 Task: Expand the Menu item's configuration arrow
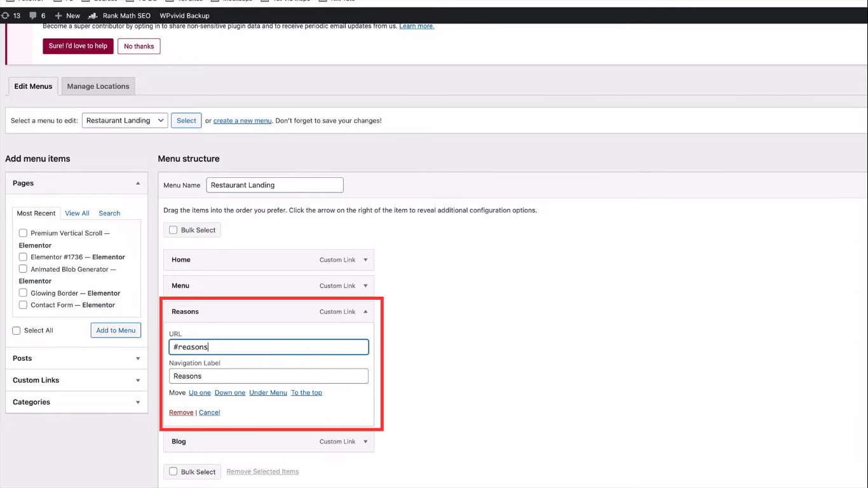(x=365, y=286)
